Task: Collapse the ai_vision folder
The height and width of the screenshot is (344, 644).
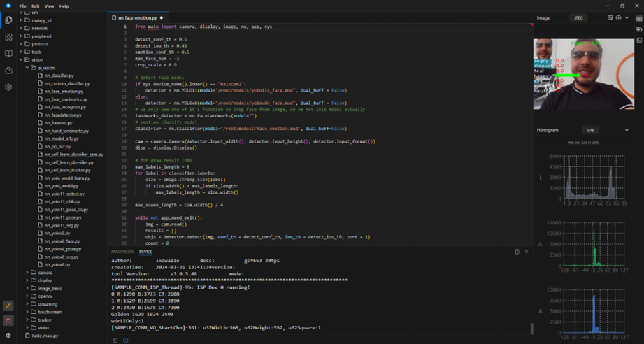Action: (27, 68)
